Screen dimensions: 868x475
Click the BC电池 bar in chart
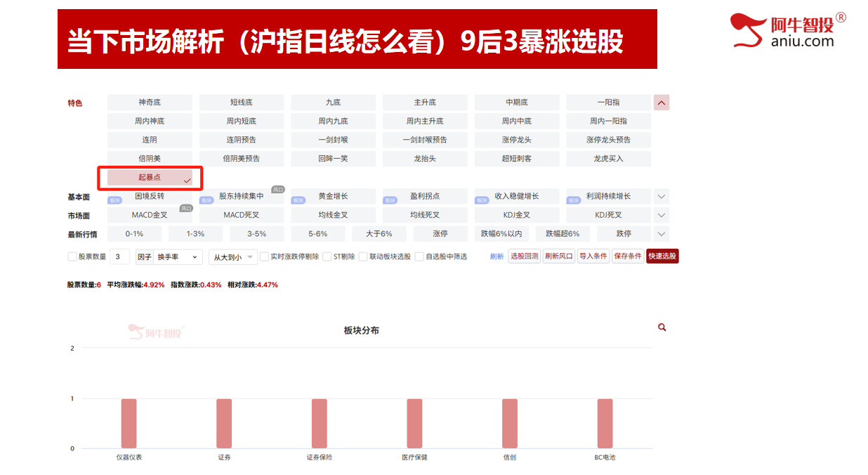tap(605, 424)
